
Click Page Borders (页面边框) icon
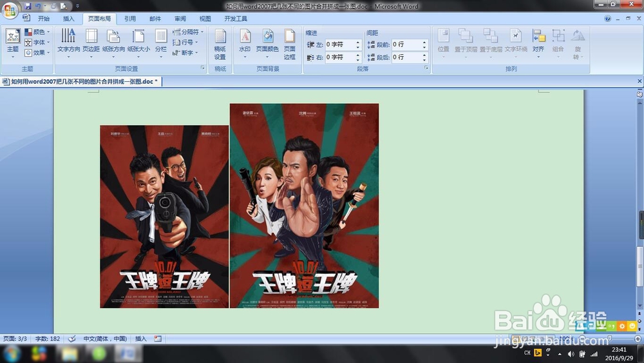pyautogui.click(x=290, y=44)
